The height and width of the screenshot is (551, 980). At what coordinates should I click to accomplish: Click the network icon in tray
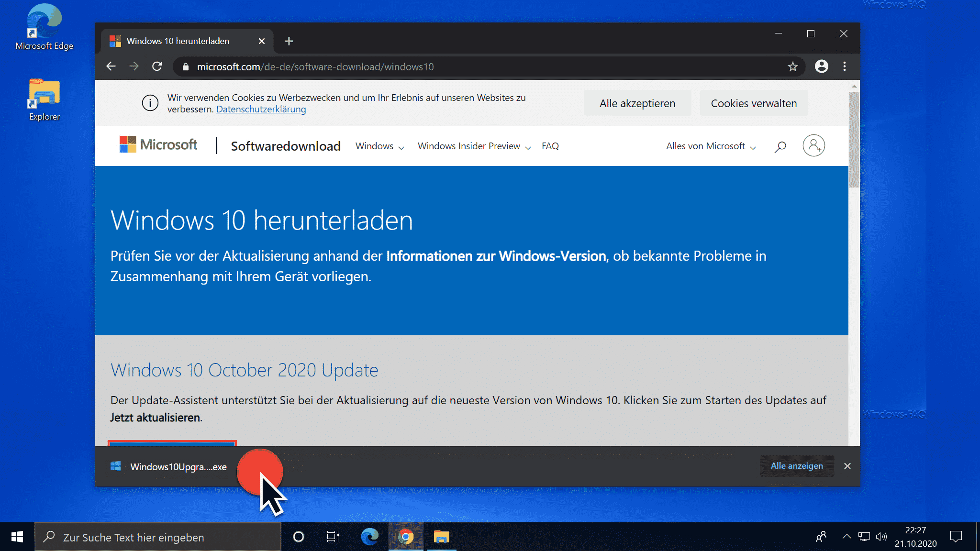coord(864,537)
